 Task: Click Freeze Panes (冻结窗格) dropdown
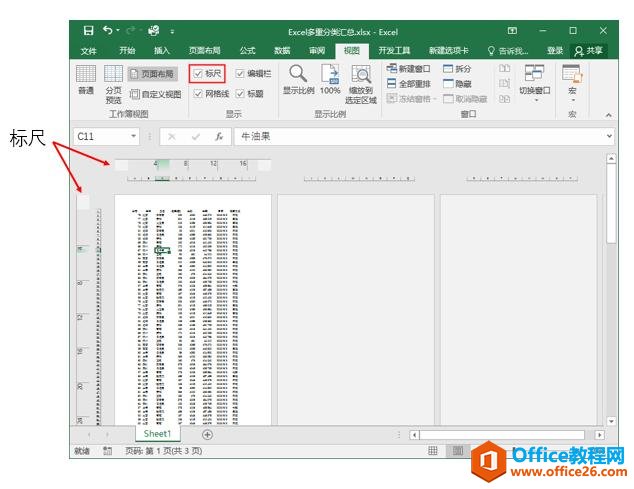point(411,99)
